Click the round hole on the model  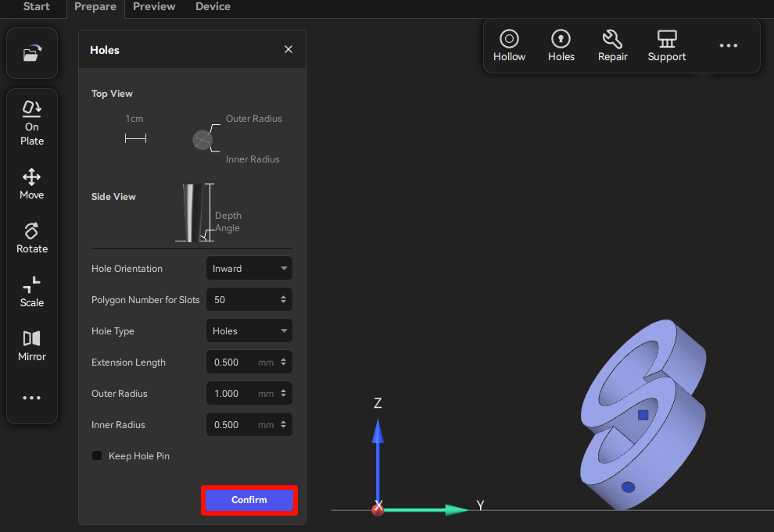(x=628, y=487)
